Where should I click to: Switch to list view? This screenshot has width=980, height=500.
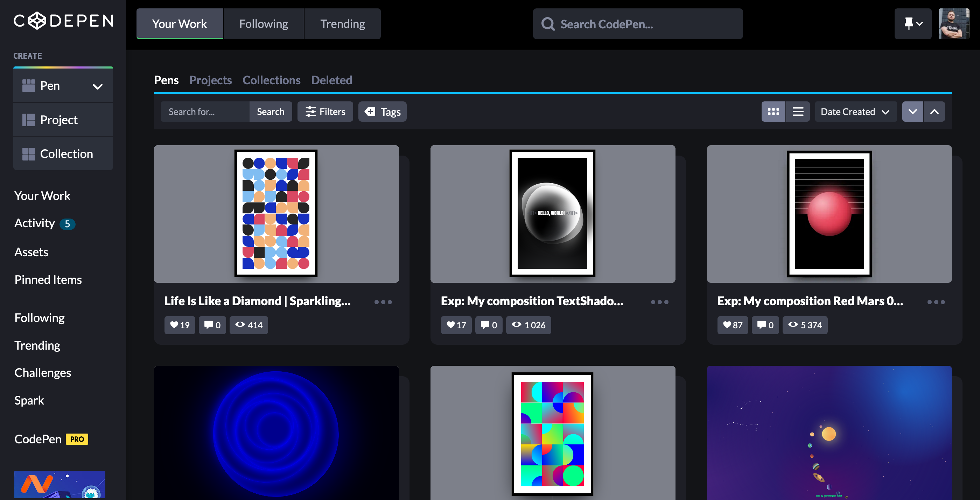(798, 112)
